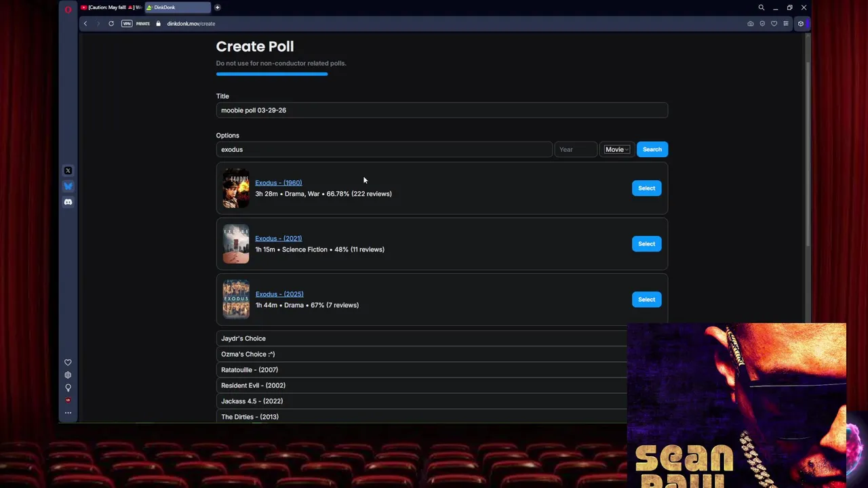Click the options search field with 'exodus'
Viewport: 868px width, 488px height.
(x=384, y=150)
